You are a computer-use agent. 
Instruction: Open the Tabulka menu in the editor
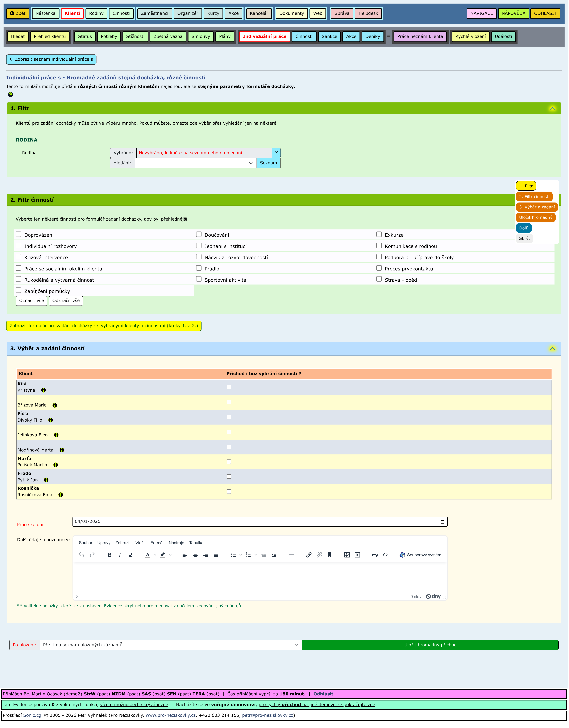pyautogui.click(x=196, y=543)
